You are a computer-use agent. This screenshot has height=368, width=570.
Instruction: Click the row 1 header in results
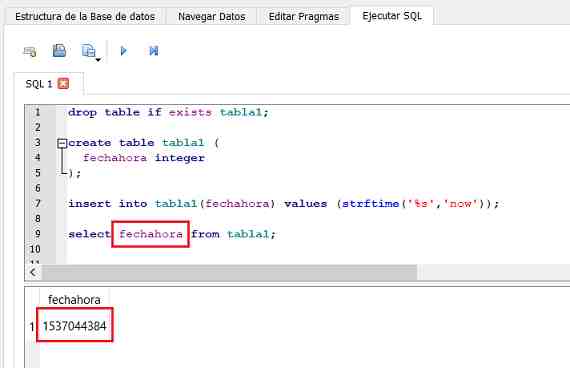point(32,326)
